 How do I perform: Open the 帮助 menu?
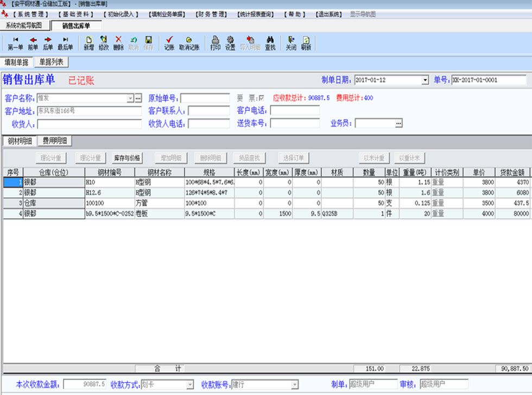click(x=294, y=14)
